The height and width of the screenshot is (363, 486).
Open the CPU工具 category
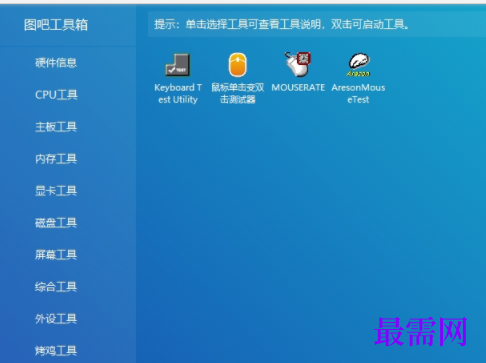pos(56,95)
